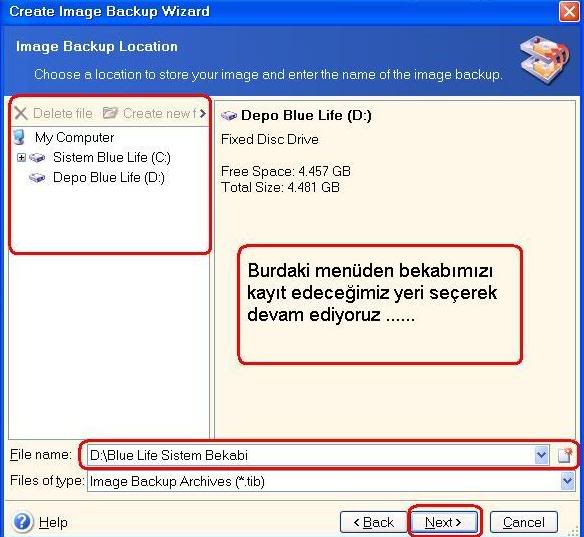Image resolution: width=584 pixels, height=537 pixels.
Task: Open the File name dropdown arrow
Action: click(x=541, y=455)
